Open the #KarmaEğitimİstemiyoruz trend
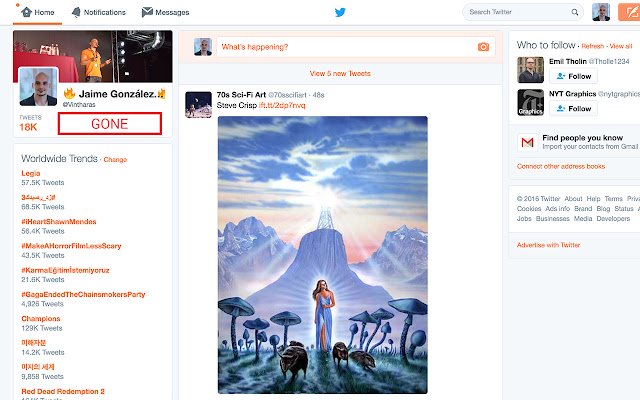640x400 pixels. pyautogui.click(x=65, y=270)
